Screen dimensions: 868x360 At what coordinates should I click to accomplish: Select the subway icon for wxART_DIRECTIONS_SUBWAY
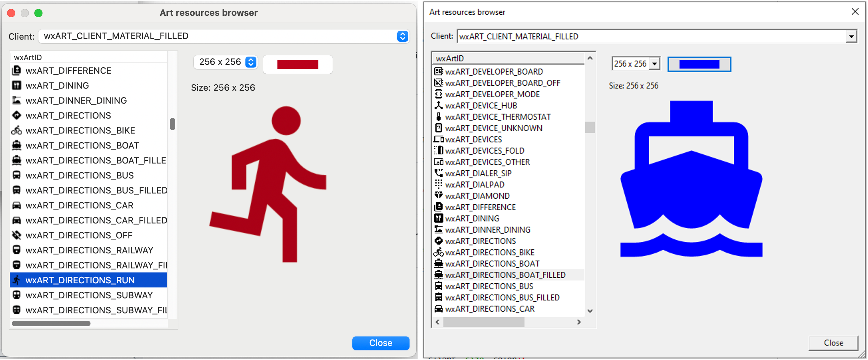click(17, 295)
